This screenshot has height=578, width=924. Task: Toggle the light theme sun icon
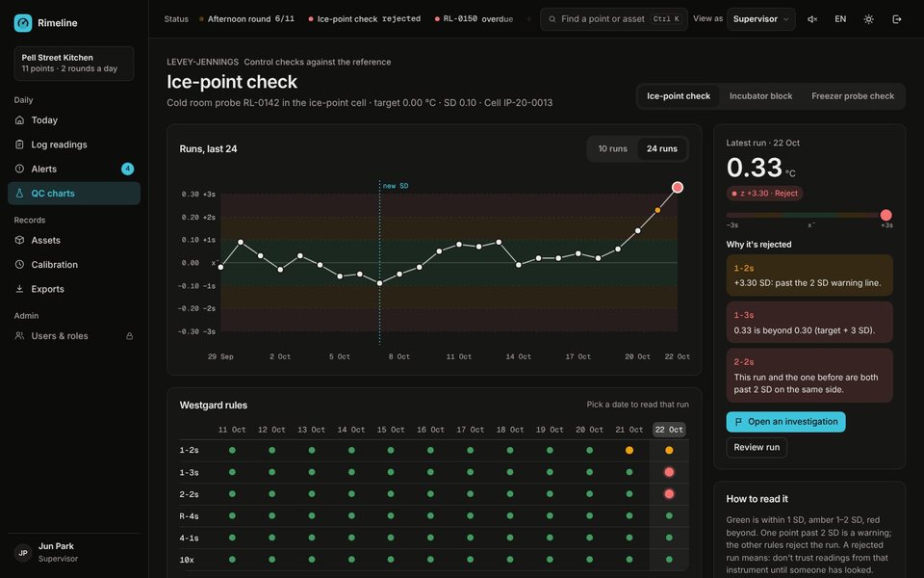(x=868, y=19)
